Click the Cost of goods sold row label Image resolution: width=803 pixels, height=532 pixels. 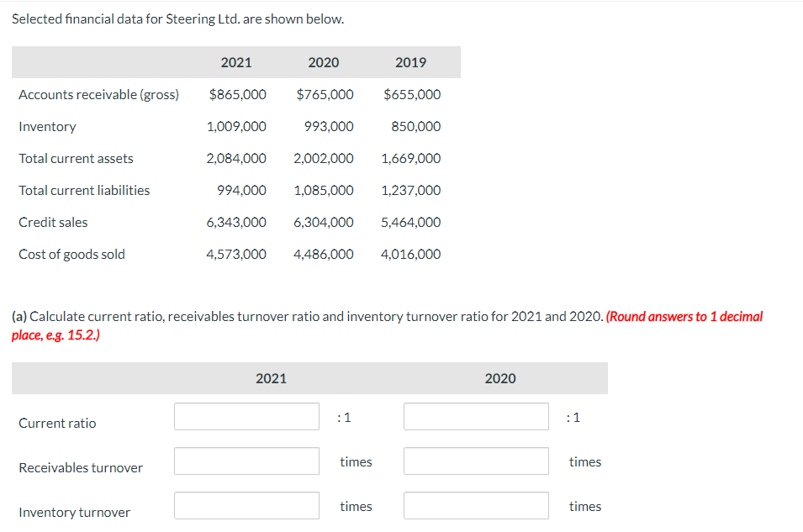click(71, 254)
